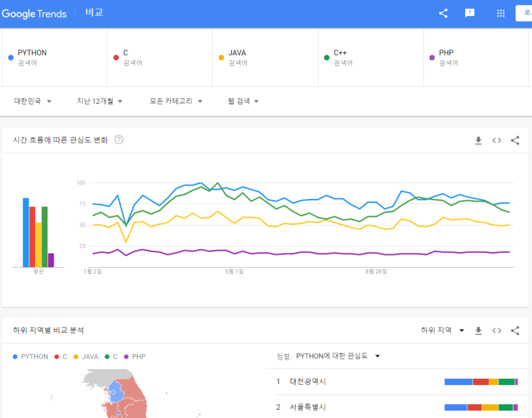Viewport: 532px width, 418px height.
Task: Click the green C++ color dot
Action: click(x=327, y=58)
